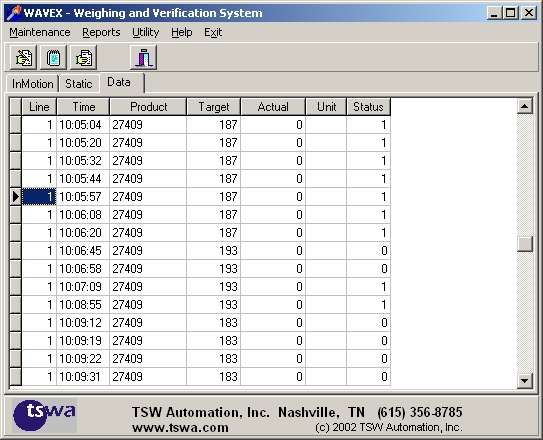Click the Time column header

83,107
